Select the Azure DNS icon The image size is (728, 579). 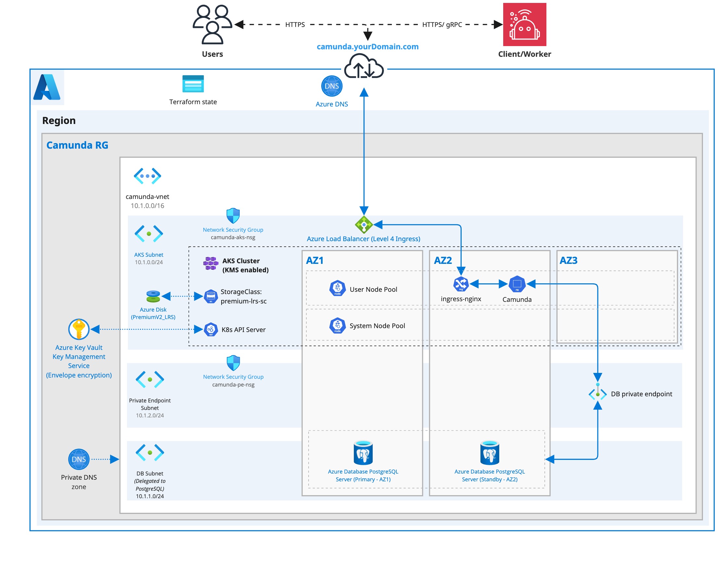pos(332,86)
